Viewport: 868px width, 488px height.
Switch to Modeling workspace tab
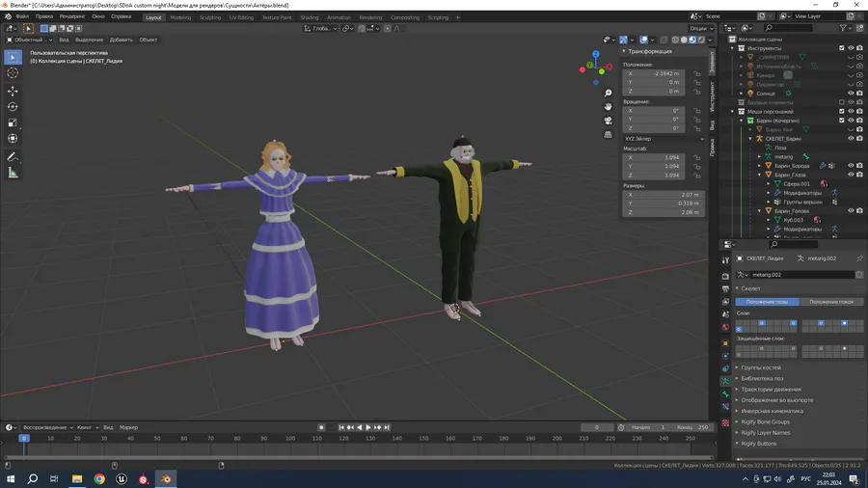point(180,17)
